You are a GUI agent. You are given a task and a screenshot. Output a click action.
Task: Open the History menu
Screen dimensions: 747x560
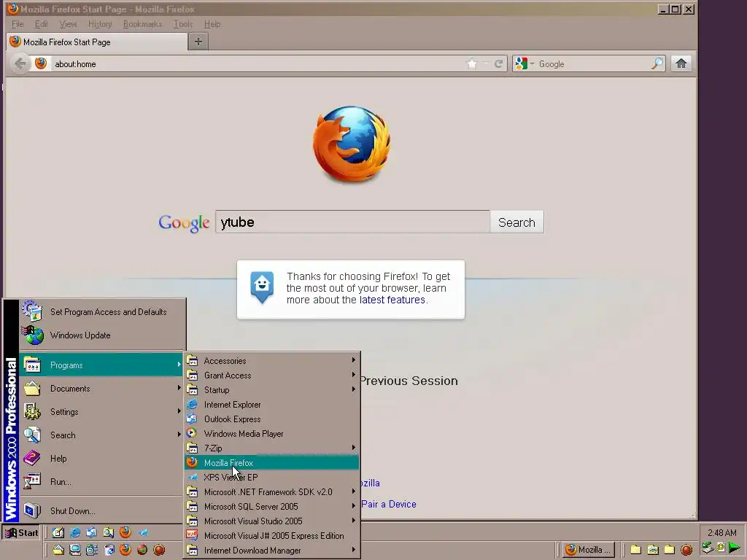(100, 24)
